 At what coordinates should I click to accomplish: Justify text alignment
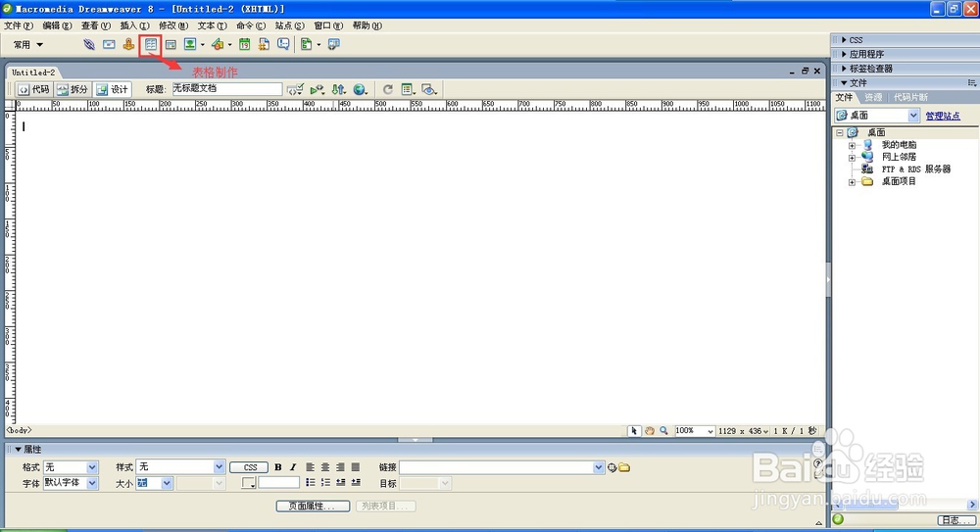click(x=356, y=467)
